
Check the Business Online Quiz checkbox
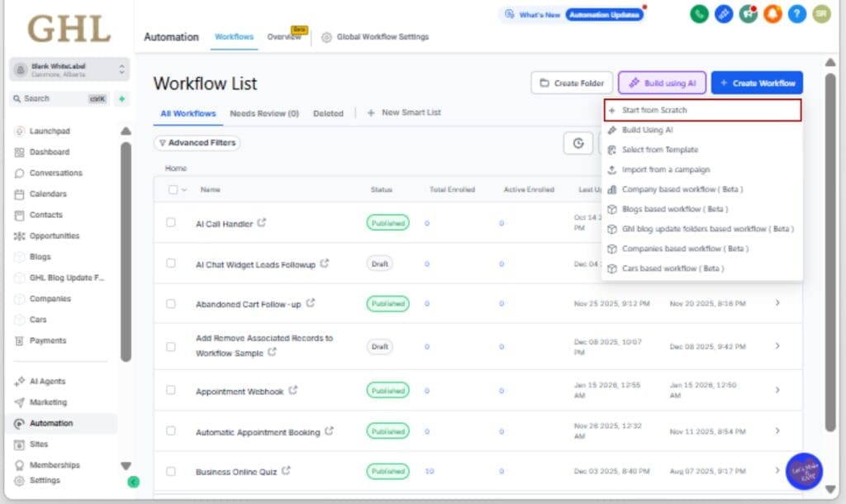tap(170, 471)
